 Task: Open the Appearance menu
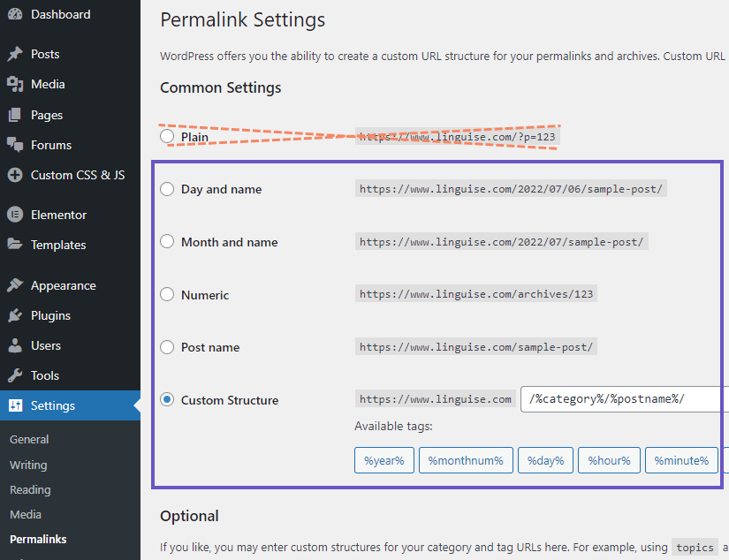coord(64,285)
